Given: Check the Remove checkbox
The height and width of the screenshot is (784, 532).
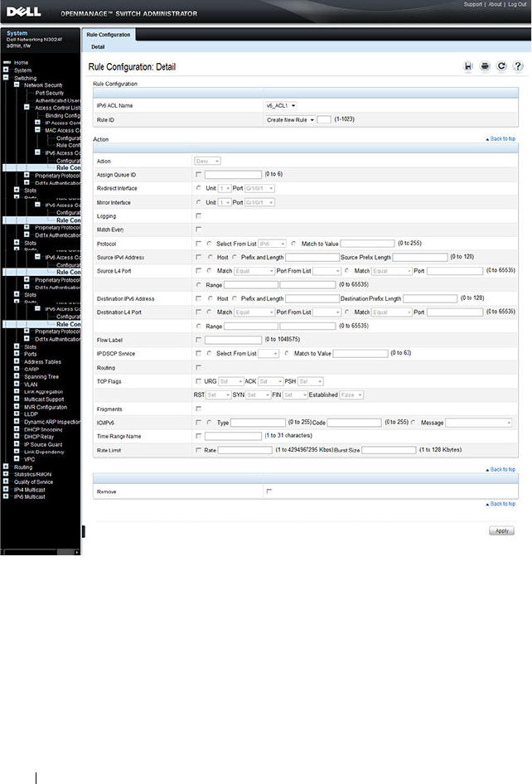Looking at the screenshot, I should click(x=269, y=491).
